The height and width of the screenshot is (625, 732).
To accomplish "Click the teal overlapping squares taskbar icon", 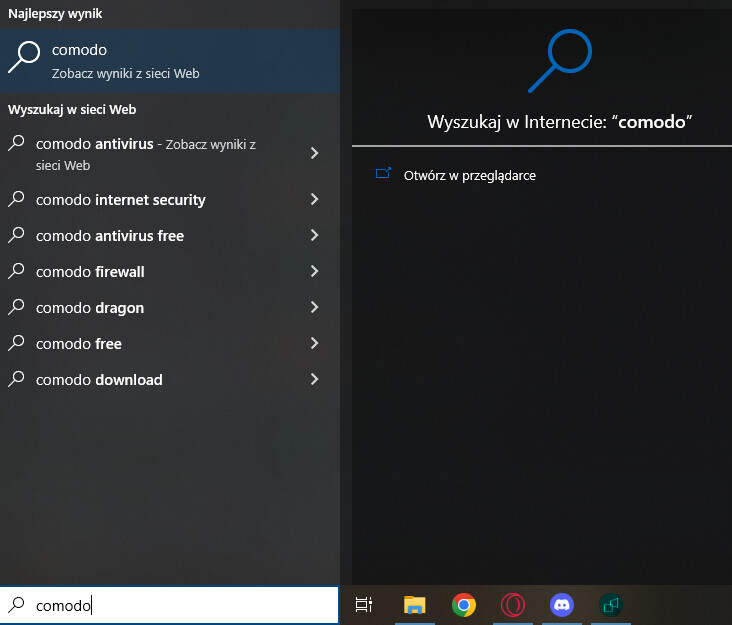I will [610, 604].
